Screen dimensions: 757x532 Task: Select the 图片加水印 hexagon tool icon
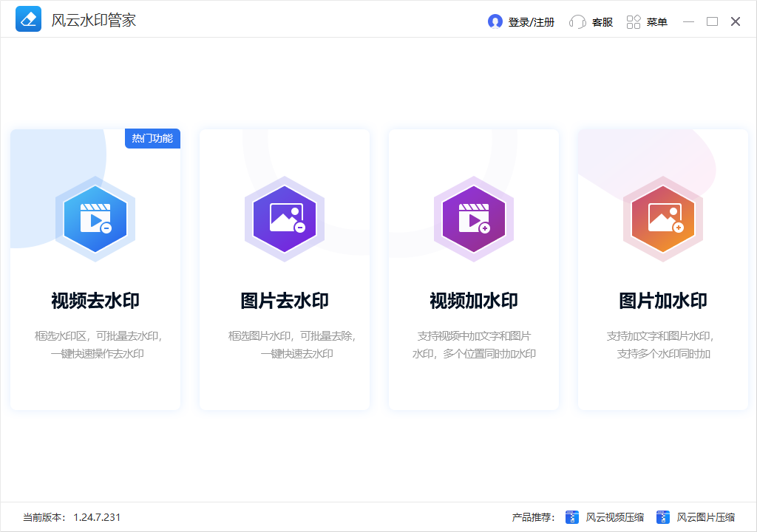click(662, 219)
